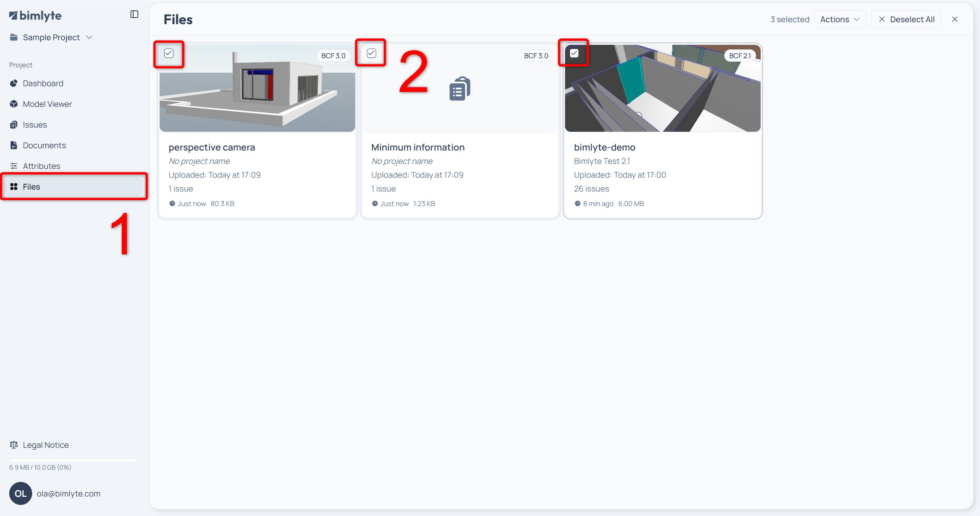Select Files in sidebar
Viewport: 980px width, 516px height.
coord(73,187)
